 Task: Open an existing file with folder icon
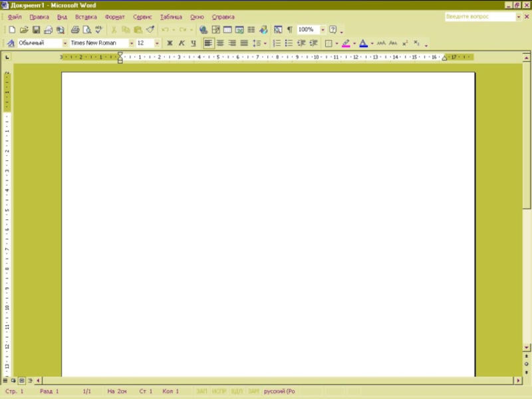pos(24,30)
